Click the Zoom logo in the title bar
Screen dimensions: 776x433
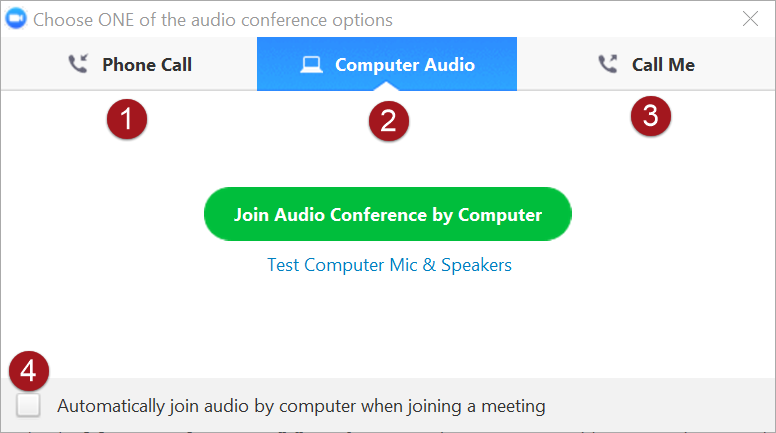tap(17, 20)
